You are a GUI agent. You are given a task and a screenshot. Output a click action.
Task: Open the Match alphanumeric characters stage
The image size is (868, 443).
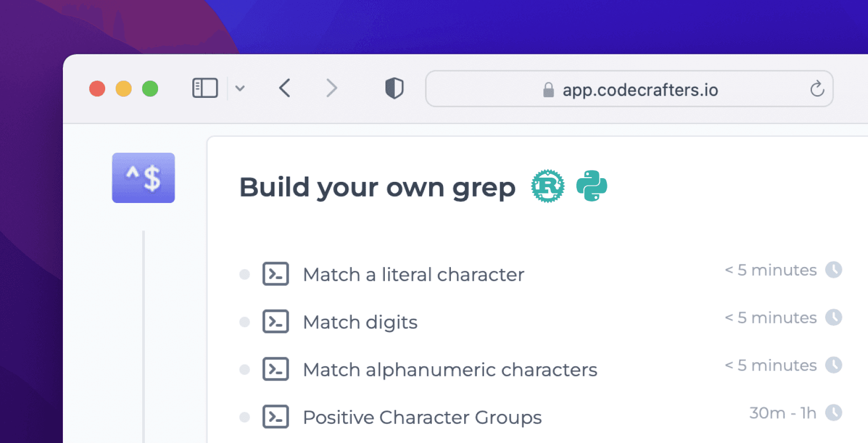click(449, 370)
